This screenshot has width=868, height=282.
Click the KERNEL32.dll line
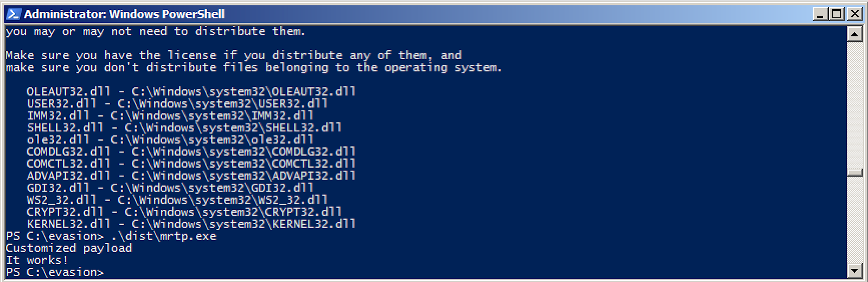[x=191, y=224]
